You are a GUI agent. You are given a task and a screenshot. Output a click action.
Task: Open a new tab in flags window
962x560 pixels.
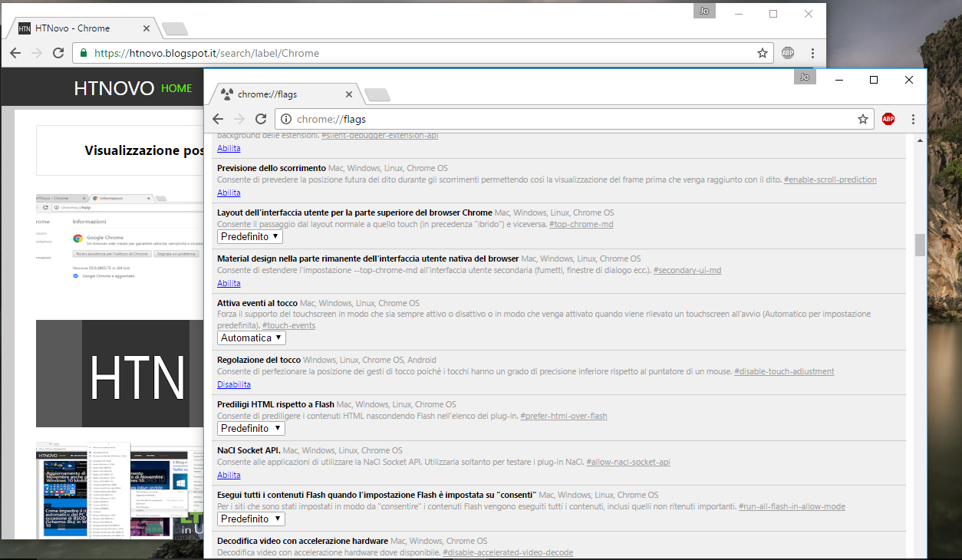click(377, 95)
